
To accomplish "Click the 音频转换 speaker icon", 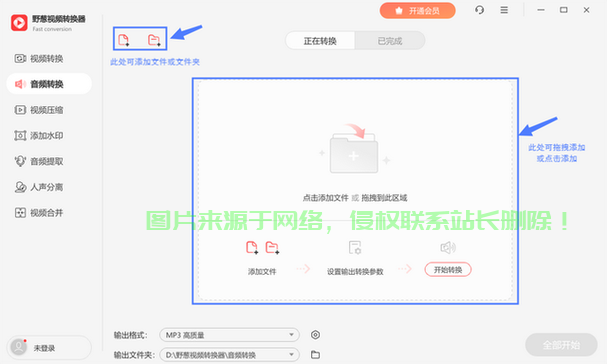I will tap(20, 84).
